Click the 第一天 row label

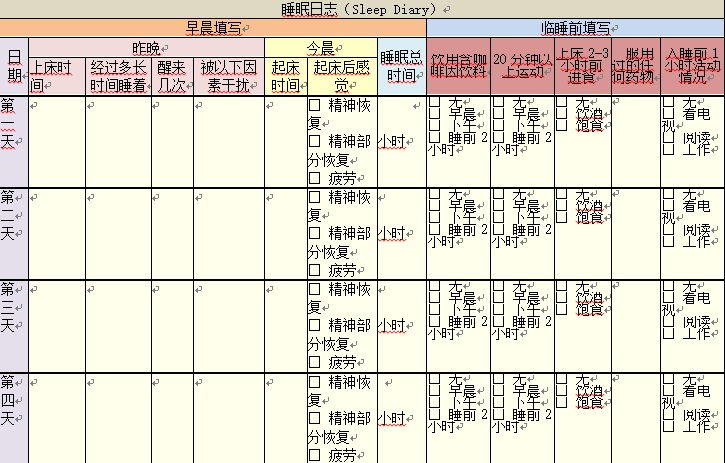14,142
